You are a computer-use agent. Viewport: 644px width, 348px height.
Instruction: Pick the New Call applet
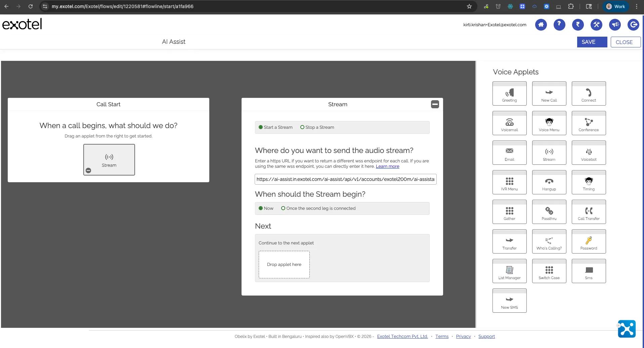click(x=549, y=93)
